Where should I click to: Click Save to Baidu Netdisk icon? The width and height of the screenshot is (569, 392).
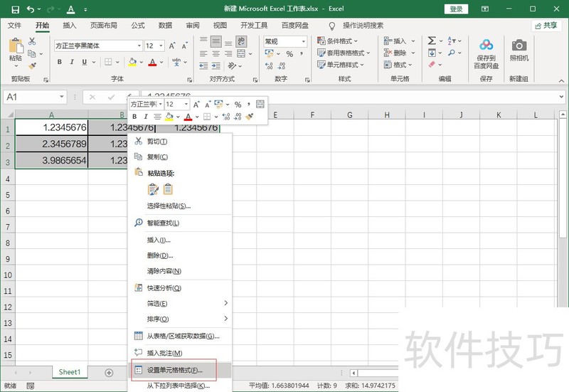(486, 45)
